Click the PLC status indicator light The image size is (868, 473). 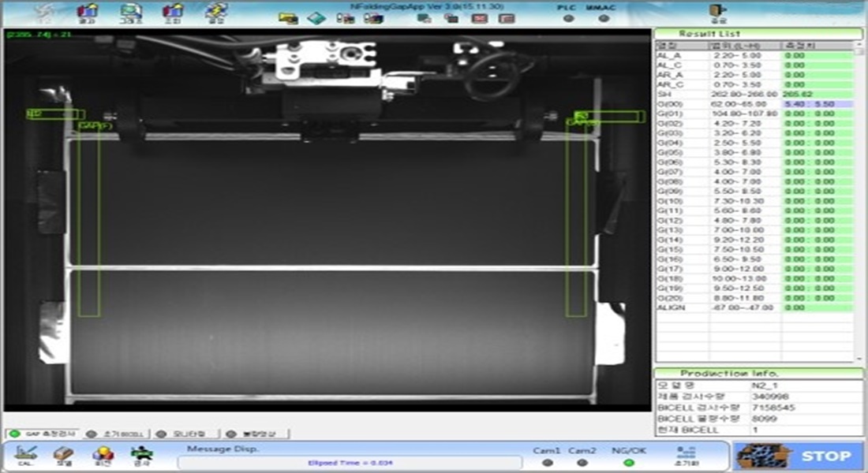coord(568,19)
